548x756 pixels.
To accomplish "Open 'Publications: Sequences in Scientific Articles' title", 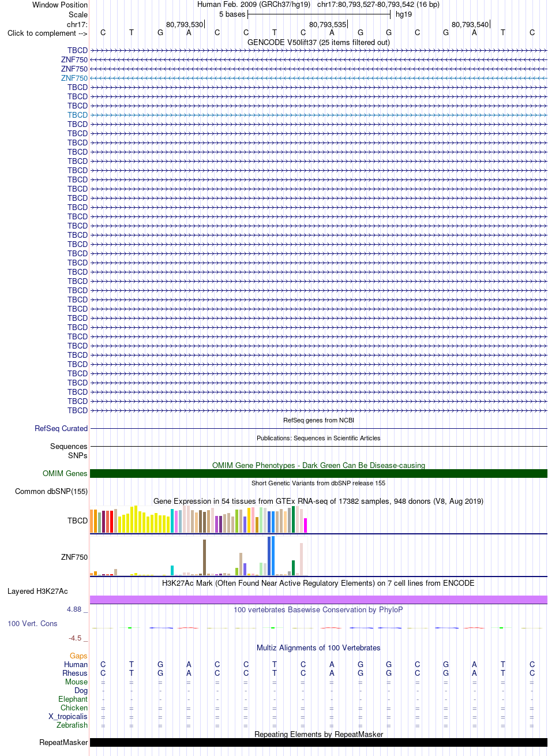I will [318, 438].
